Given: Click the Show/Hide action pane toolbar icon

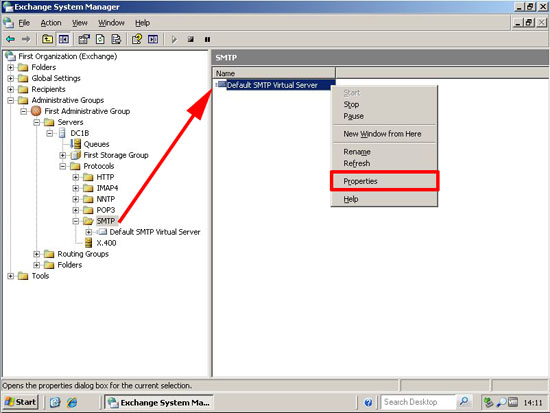Looking at the screenshot, I should click(153, 39).
